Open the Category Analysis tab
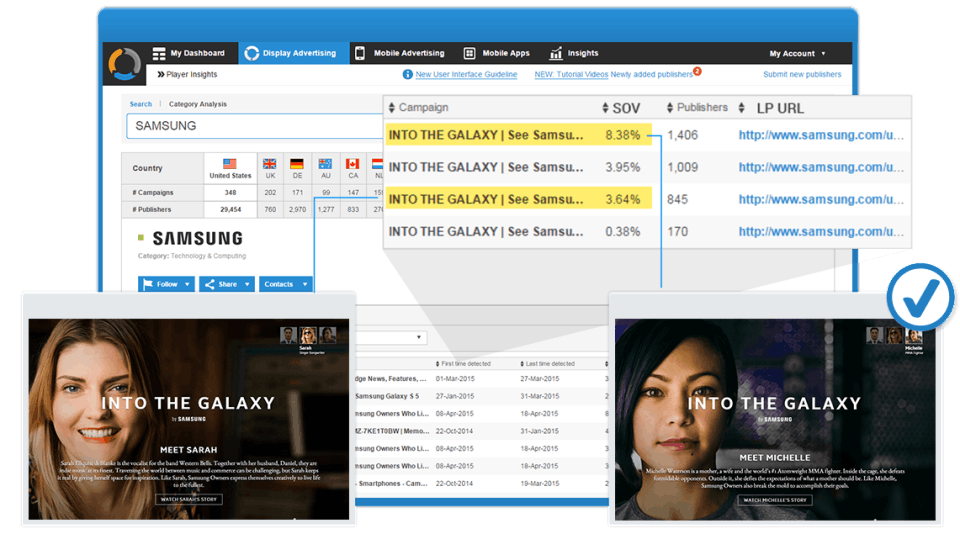 (x=198, y=104)
